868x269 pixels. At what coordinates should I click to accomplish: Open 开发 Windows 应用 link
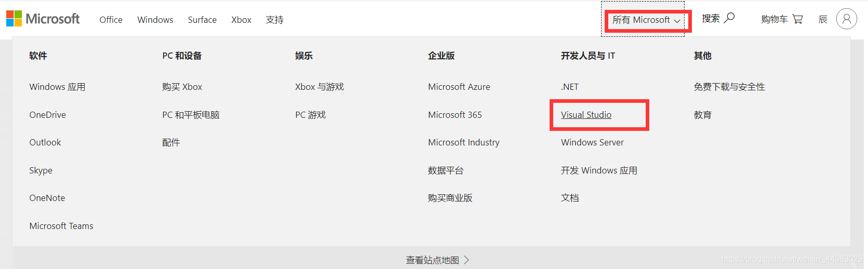tap(599, 170)
